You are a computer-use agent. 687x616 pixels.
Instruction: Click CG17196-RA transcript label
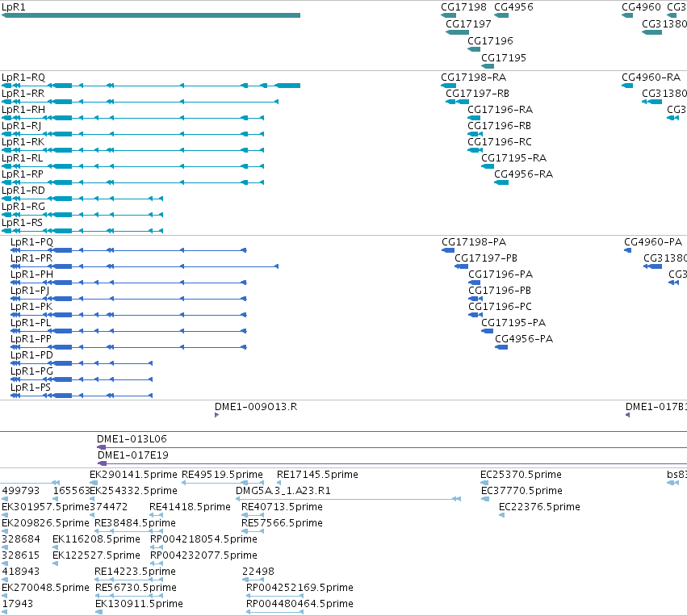click(x=500, y=110)
